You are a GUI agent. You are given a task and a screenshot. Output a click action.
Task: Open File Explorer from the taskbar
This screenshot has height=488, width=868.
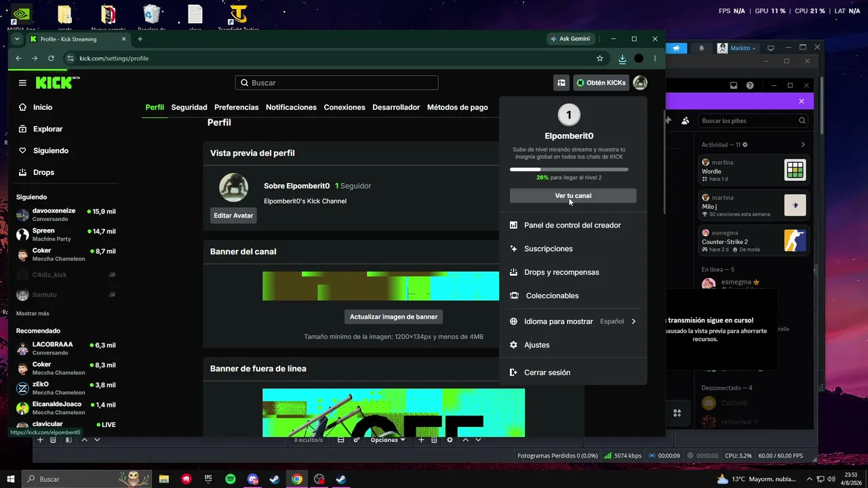[x=163, y=479]
